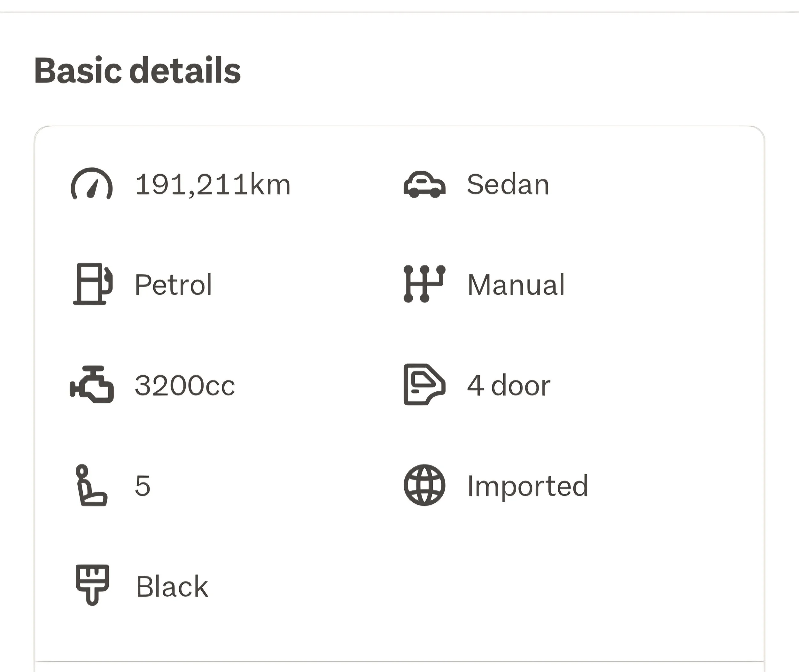This screenshot has height=672, width=799.
Task: Click the Sedan body type label
Action: 508,184
